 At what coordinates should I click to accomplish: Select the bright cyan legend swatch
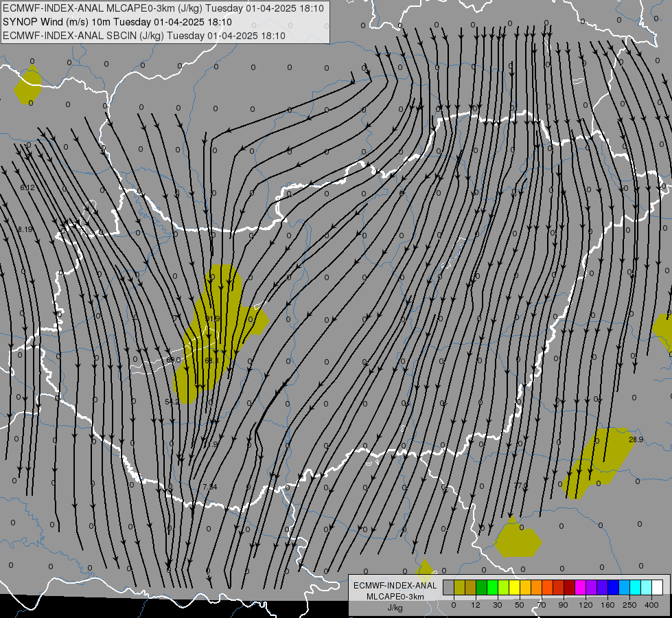635,587
